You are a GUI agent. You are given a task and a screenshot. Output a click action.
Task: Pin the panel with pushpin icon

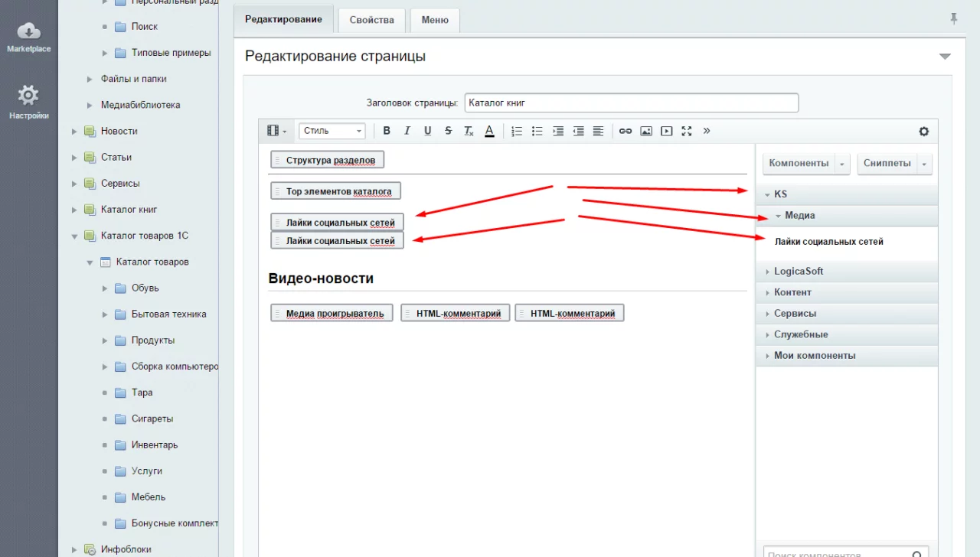(x=954, y=19)
